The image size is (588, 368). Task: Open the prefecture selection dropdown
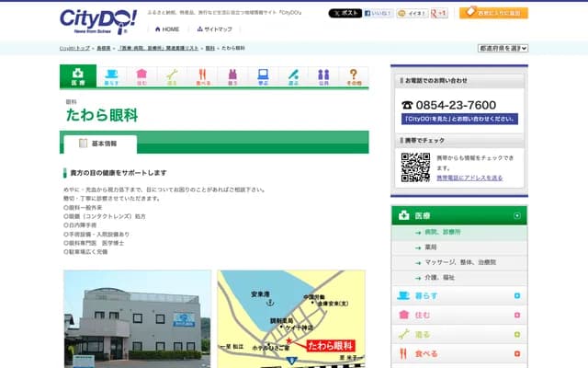coord(503,48)
